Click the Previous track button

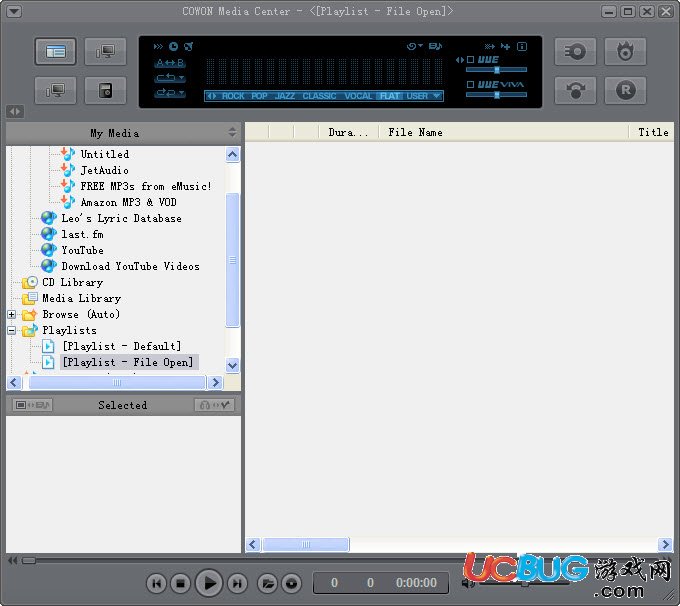157,583
